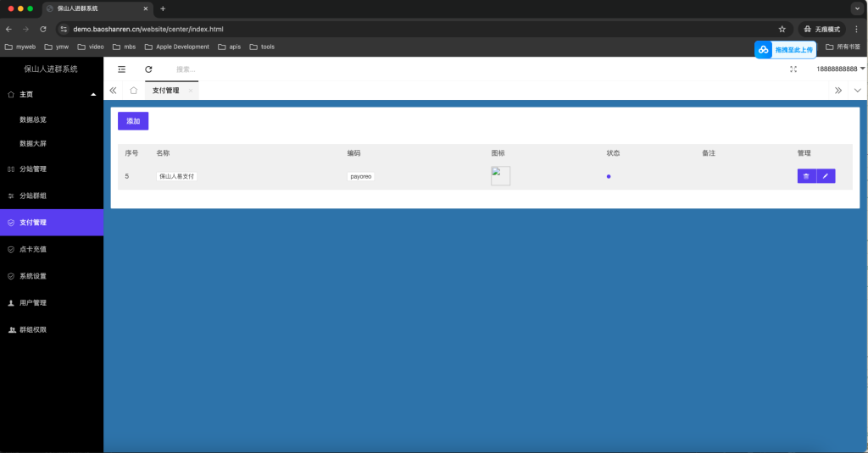Click the 图标 column header
This screenshot has height=453, width=868.
tap(498, 153)
